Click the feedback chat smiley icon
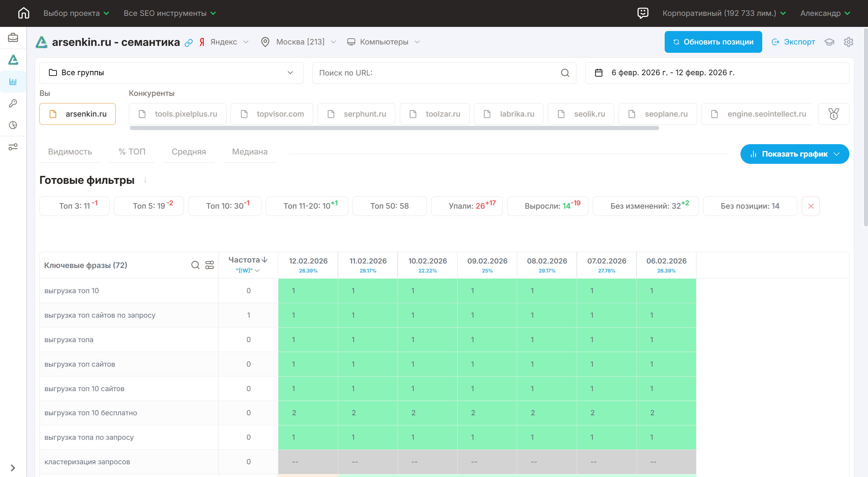 [643, 13]
